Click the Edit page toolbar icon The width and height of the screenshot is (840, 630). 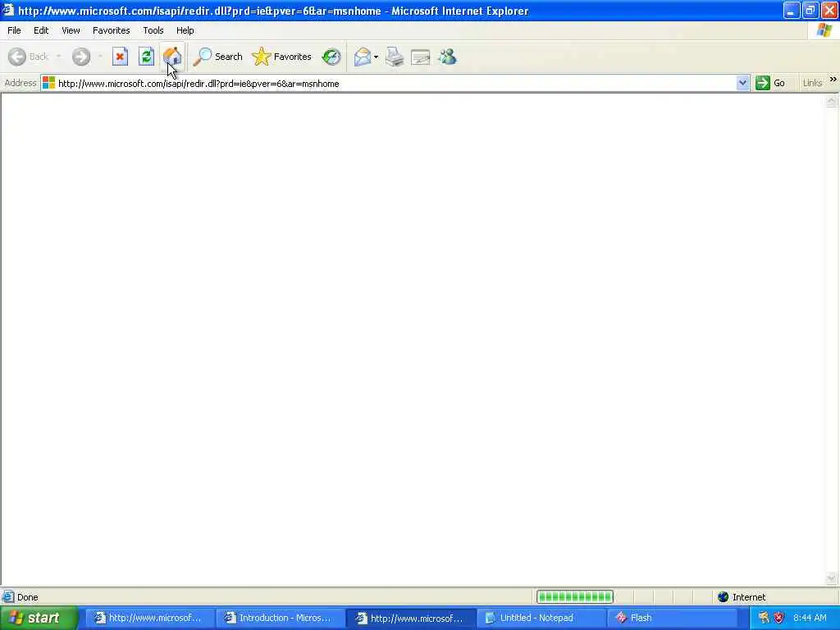pos(421,57)
